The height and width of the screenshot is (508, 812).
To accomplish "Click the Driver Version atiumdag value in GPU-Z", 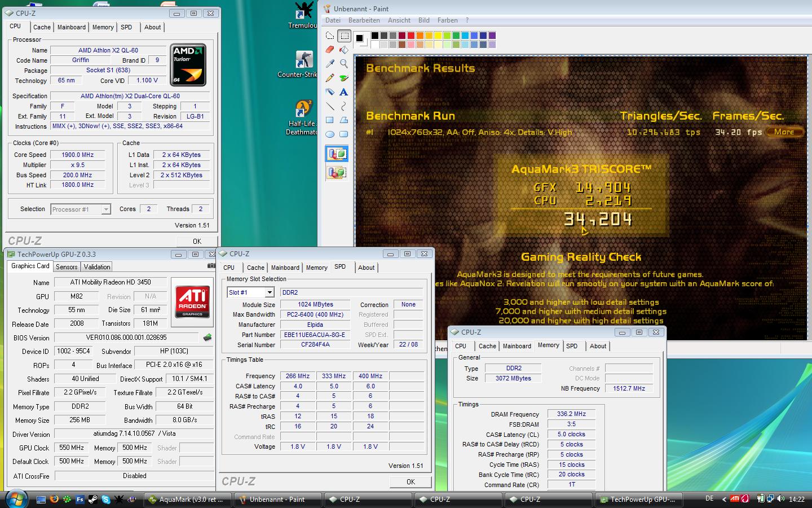I will [134, 434].
